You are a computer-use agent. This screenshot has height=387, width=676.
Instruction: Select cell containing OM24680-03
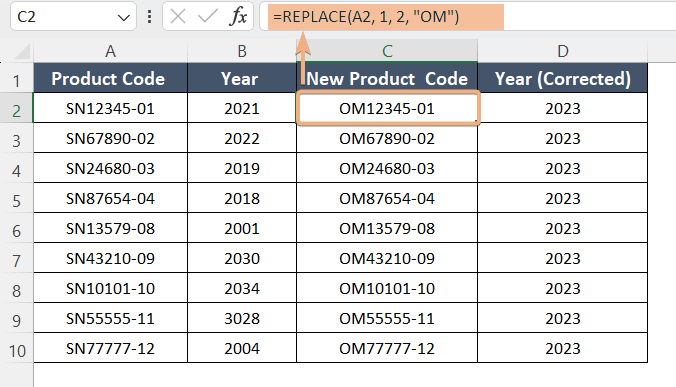click(x=387, y=168)
